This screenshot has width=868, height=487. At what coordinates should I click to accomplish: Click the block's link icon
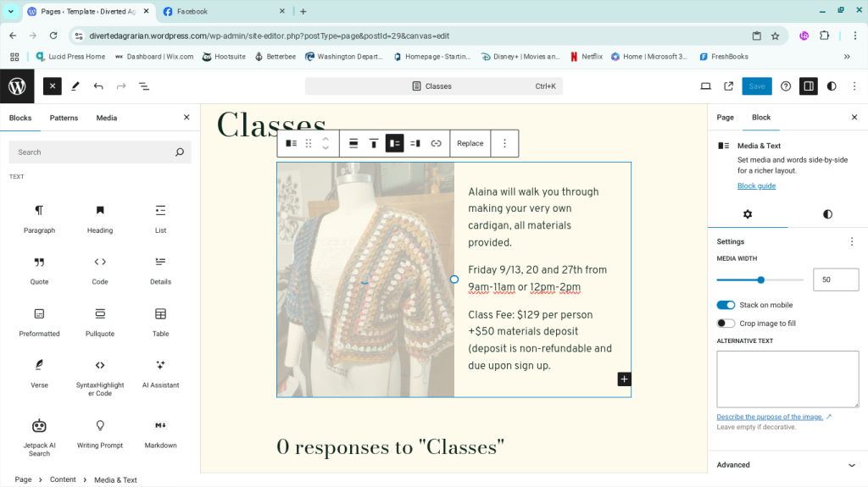[x=436, y=144]
